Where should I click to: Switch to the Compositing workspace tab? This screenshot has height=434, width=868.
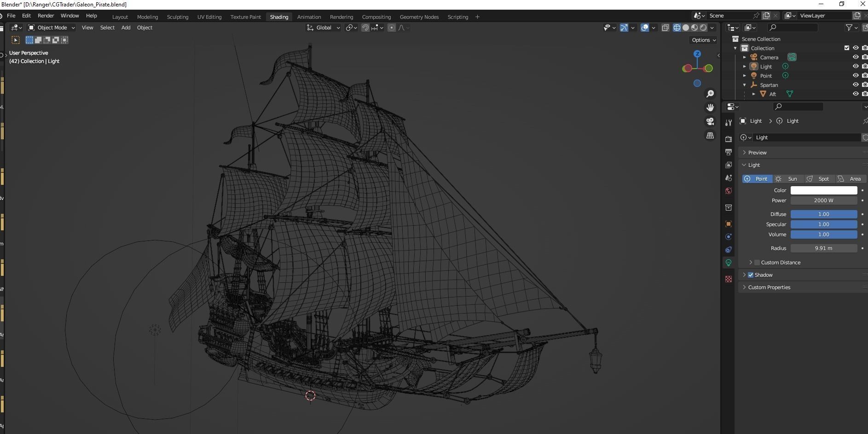tap(376, 17)
